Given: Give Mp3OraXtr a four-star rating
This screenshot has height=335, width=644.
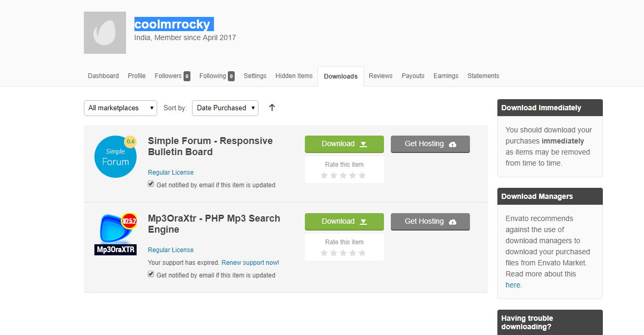Looking at the screenshot, I should pos(353,253).
